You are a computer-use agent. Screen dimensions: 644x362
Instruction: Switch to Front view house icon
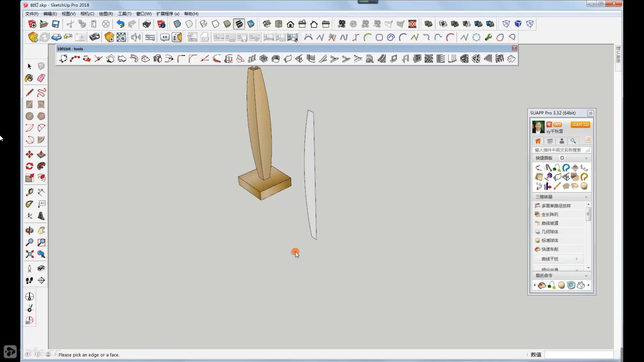(x=290, y=24)
